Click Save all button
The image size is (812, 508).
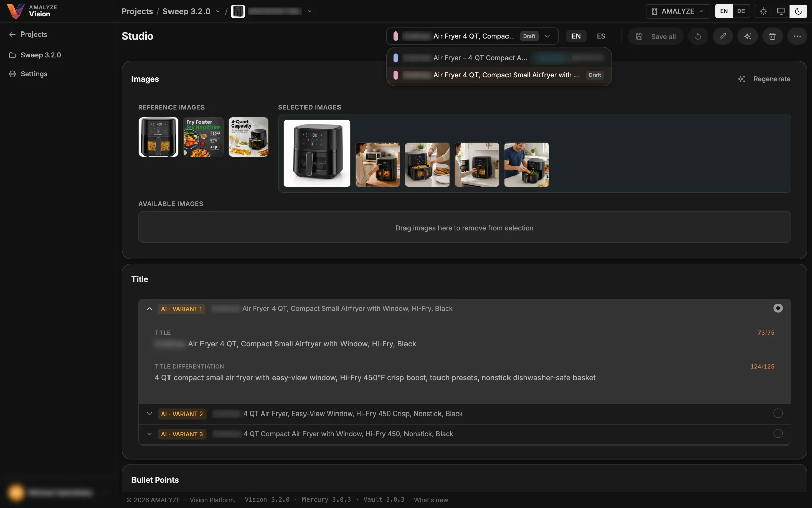pos(656,36)
